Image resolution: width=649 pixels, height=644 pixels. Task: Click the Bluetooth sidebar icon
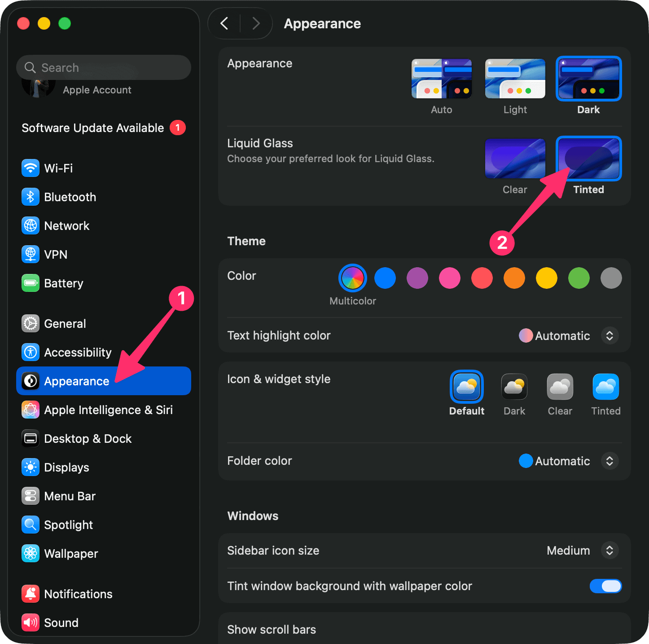pos(31,197)
